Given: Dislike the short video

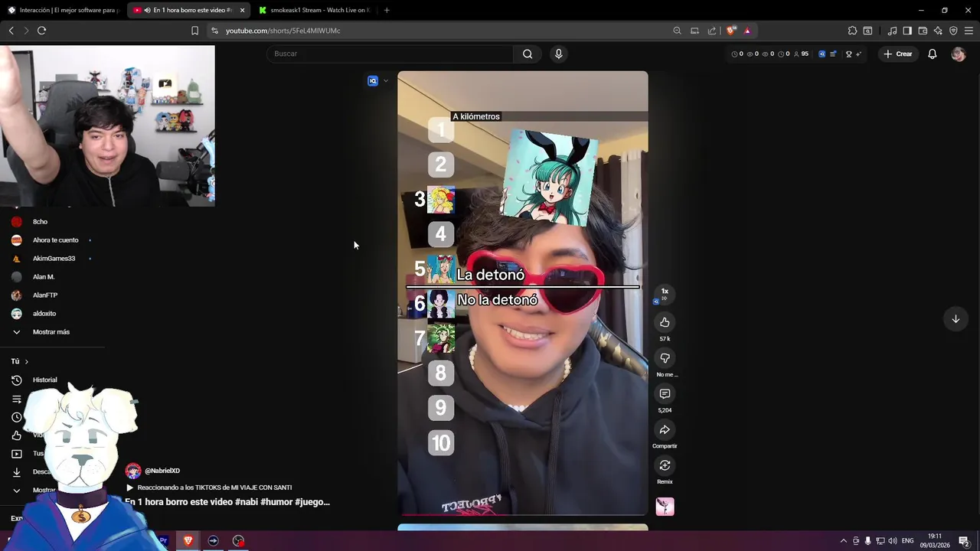Looking at the screenshot, I should 665,358.
